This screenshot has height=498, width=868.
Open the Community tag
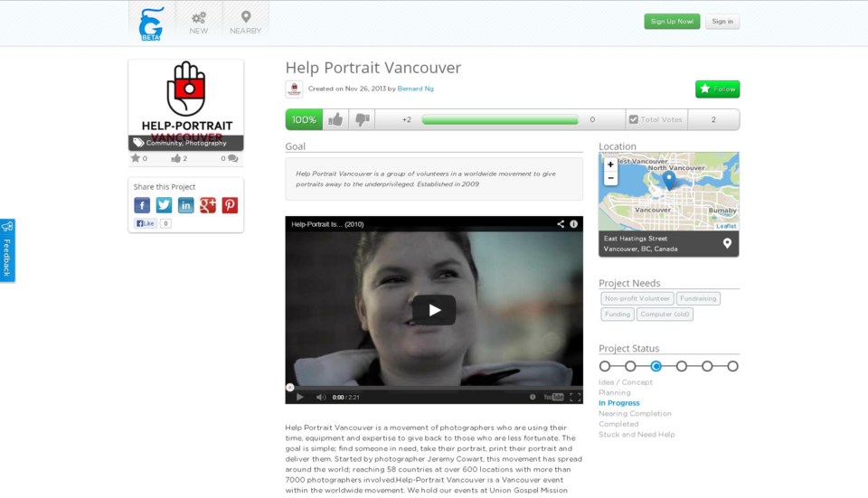164,143
